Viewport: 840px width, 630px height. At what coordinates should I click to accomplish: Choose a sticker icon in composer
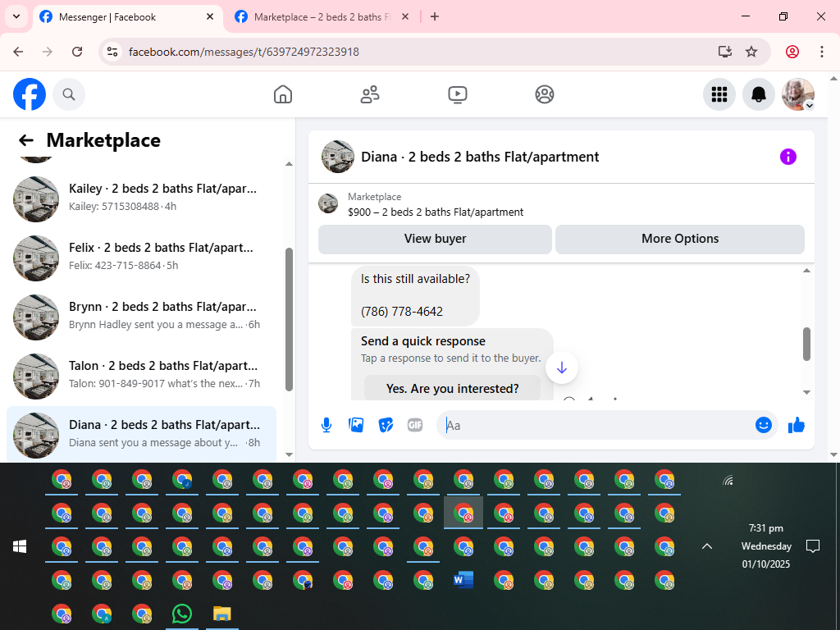pos(386,426)
